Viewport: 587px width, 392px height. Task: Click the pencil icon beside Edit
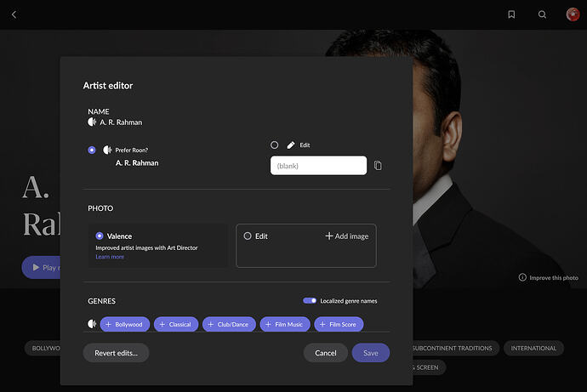tap(291, 145)
